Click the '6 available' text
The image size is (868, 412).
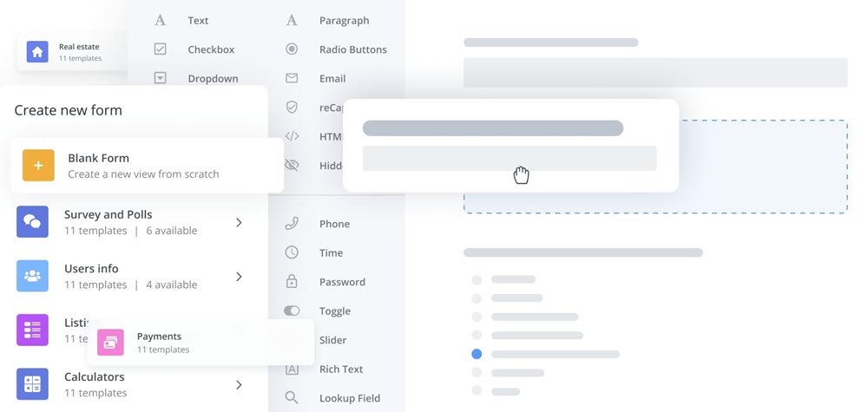tap(172, 231)
